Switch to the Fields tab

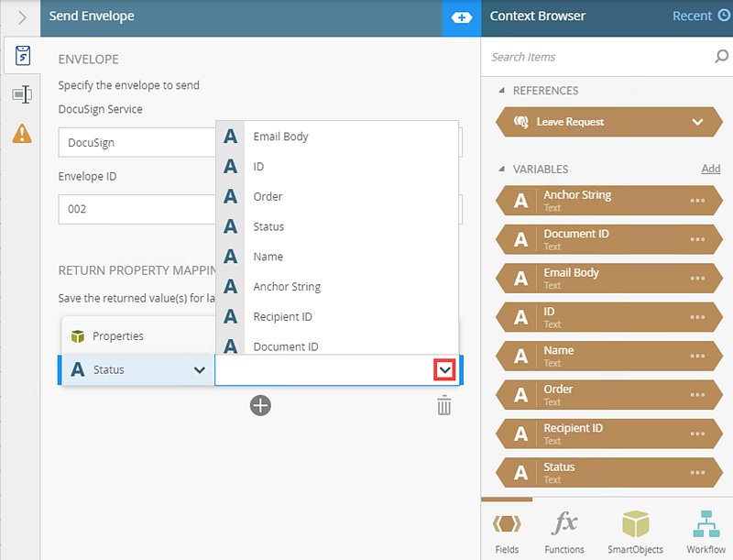(507, 532)
